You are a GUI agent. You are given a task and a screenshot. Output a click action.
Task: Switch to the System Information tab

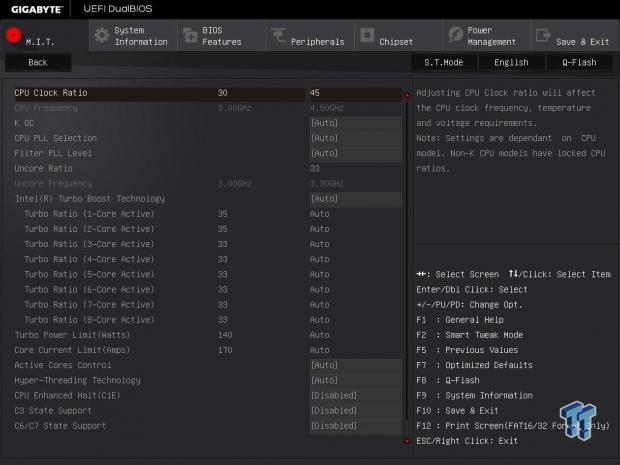tap(140, 36)
